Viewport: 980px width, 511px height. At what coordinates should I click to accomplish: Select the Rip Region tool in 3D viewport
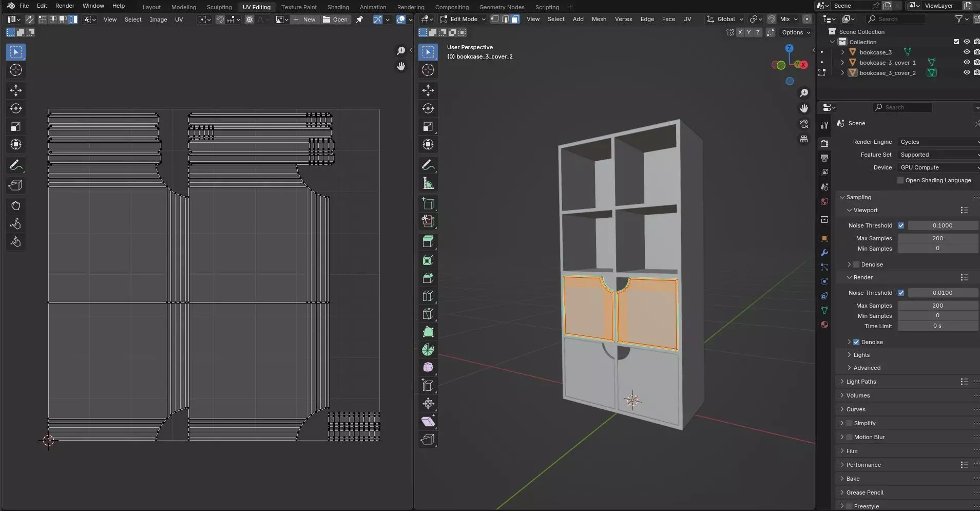[428, 440]
